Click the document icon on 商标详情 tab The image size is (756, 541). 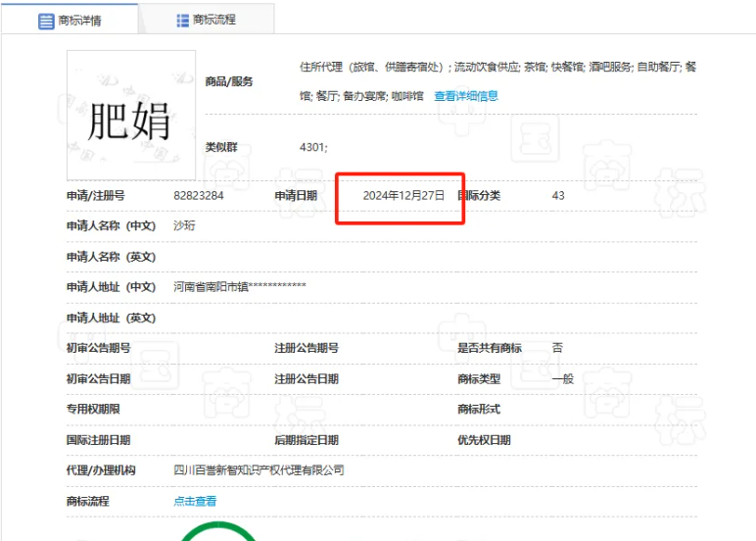[46, 21]
